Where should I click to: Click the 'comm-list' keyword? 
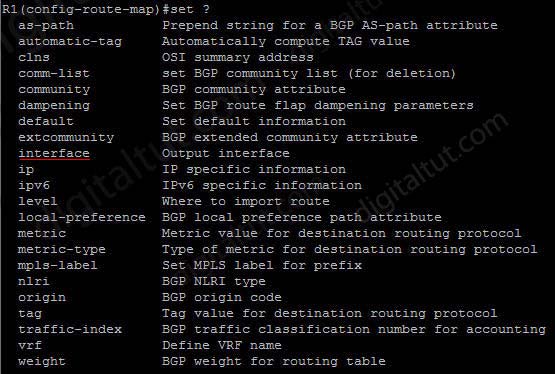[54, 73]
